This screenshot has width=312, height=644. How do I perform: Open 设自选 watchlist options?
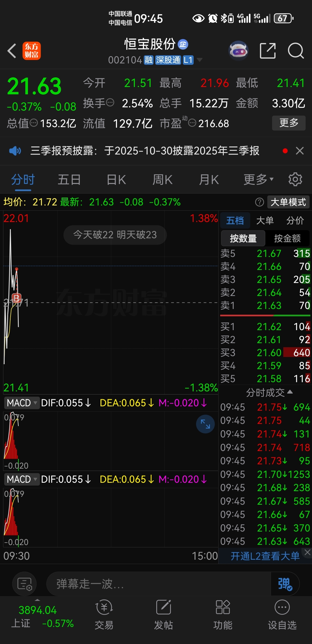282,615
